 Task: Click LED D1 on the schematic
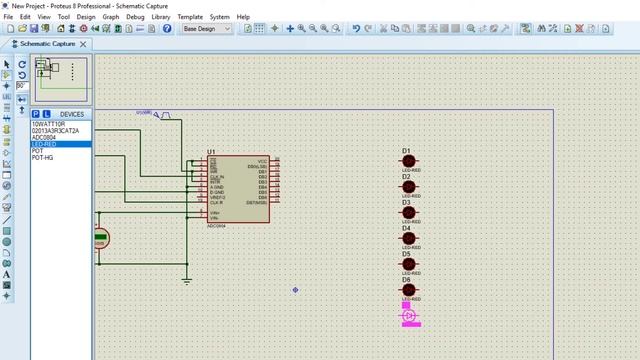click(409, 161)
